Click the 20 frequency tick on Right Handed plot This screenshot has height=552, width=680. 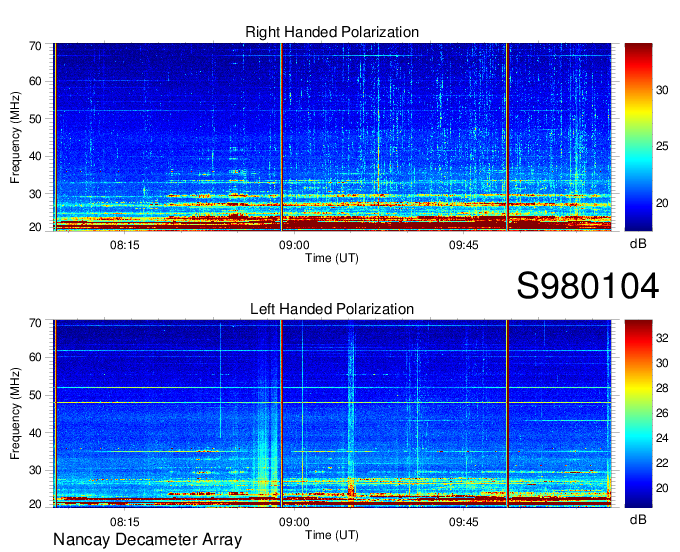35,227
